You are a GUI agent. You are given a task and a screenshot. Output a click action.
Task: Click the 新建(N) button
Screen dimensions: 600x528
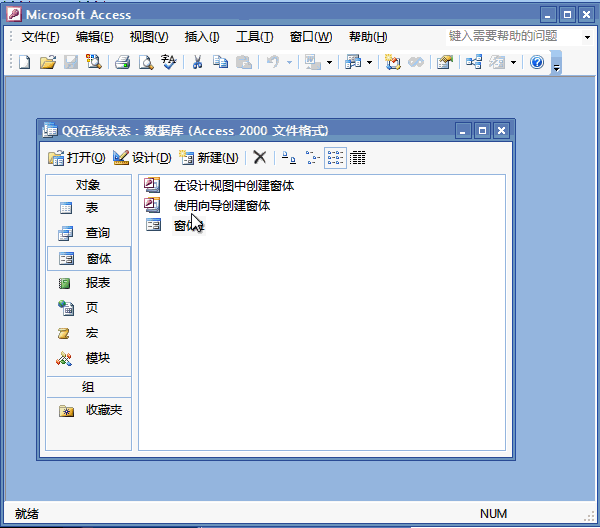(209, 158)
